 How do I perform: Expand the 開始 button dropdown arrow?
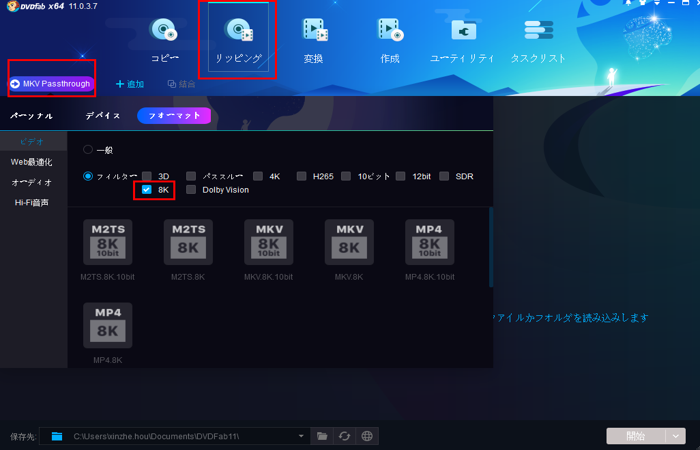pyautogui.click(x=675, y=436)
